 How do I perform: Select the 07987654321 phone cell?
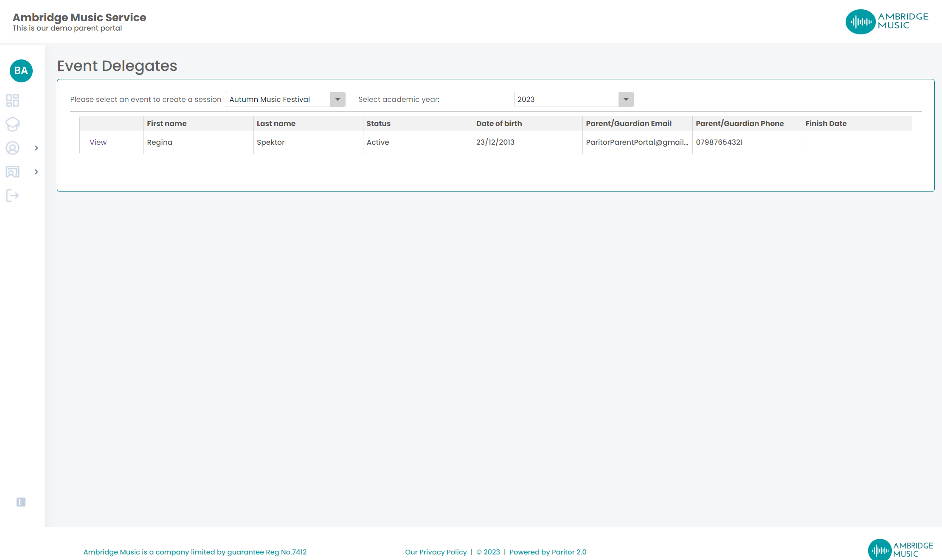[747, 142]
